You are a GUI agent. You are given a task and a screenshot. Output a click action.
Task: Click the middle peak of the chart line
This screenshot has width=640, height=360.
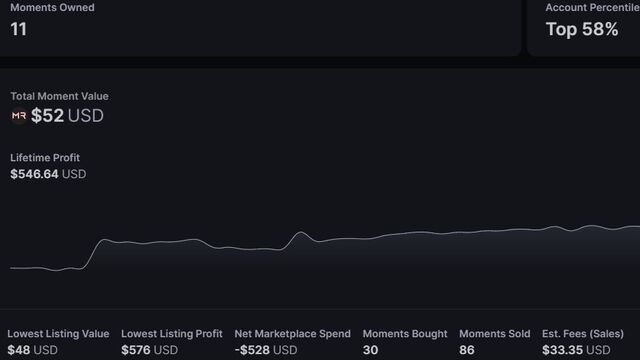(x=301, y=233)
